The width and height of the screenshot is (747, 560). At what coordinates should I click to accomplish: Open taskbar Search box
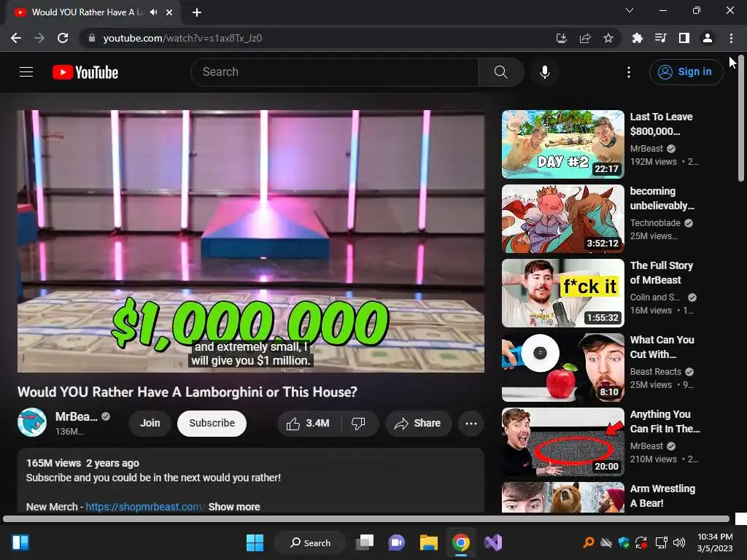point(310,542)
